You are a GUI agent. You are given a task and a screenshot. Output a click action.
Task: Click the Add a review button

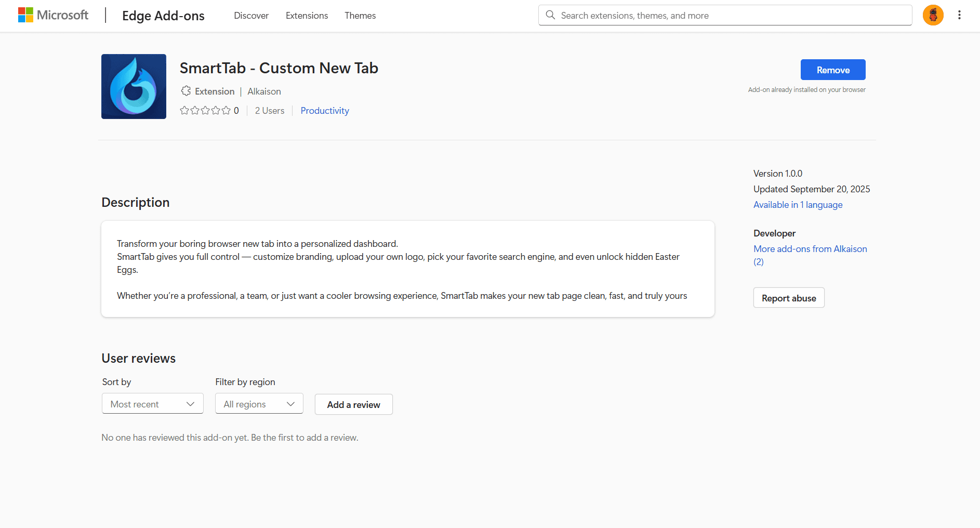pos(353,404)
